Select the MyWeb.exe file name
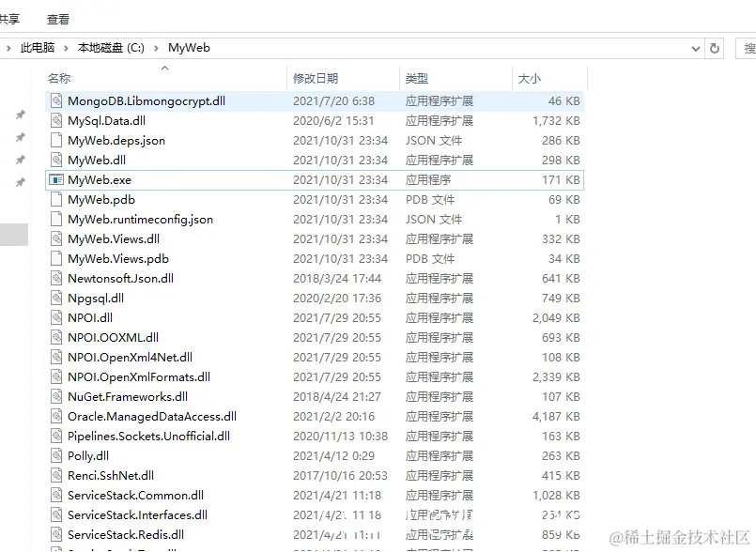 coord(100,180)
